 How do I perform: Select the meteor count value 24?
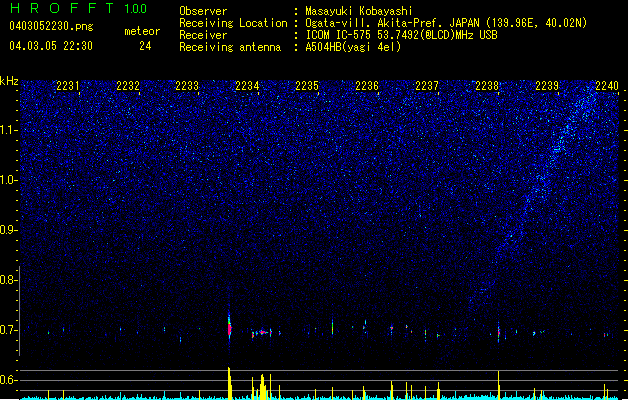145,46
